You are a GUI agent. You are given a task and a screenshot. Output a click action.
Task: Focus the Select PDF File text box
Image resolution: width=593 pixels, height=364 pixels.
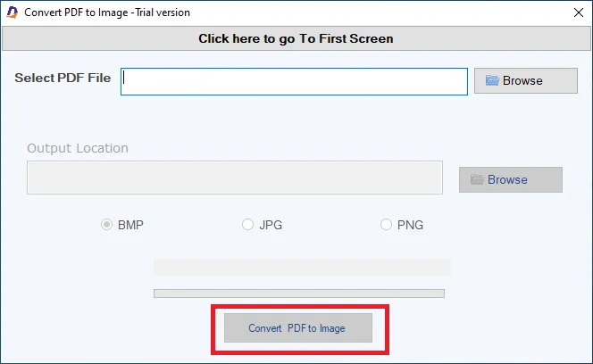click(x=294, y=82)
